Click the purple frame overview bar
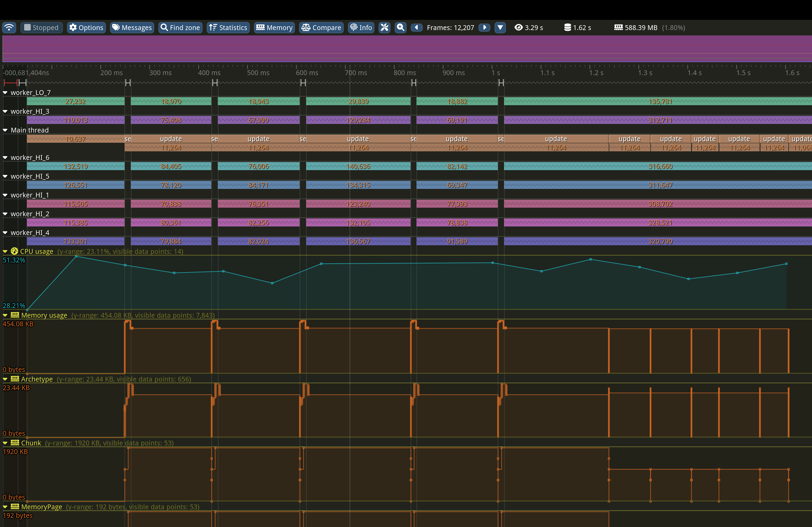812x527 pixels. coord(406,48)
